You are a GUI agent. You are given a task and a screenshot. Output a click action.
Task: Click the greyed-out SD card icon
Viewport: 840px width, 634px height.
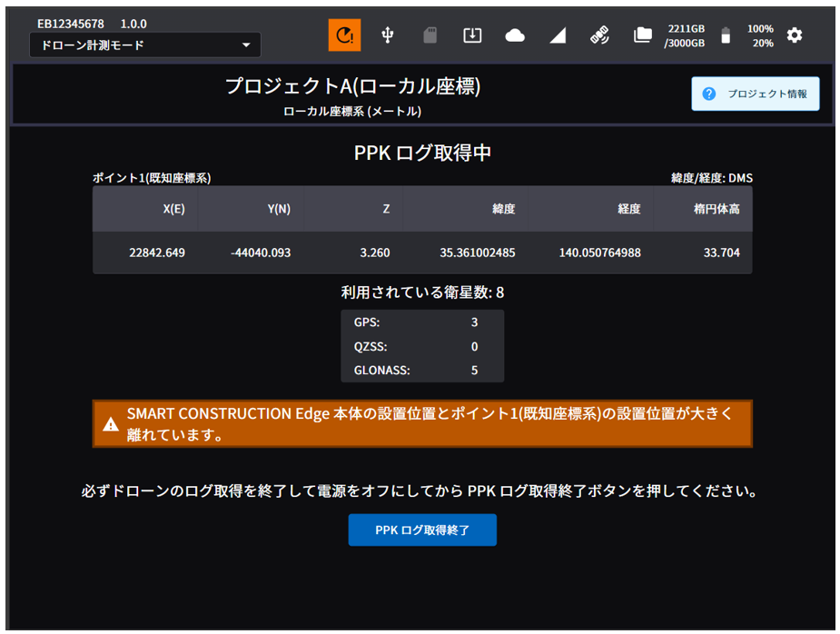pyautogui.click(x=430, y=35)
